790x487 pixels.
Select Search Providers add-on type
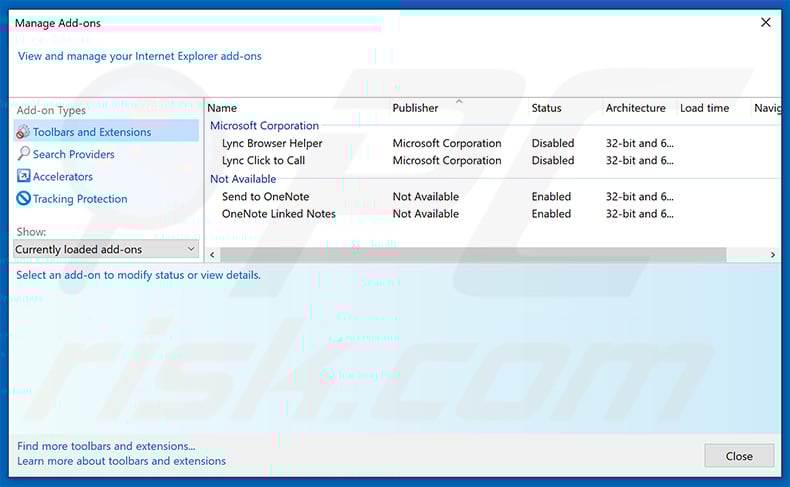(74, 154)
